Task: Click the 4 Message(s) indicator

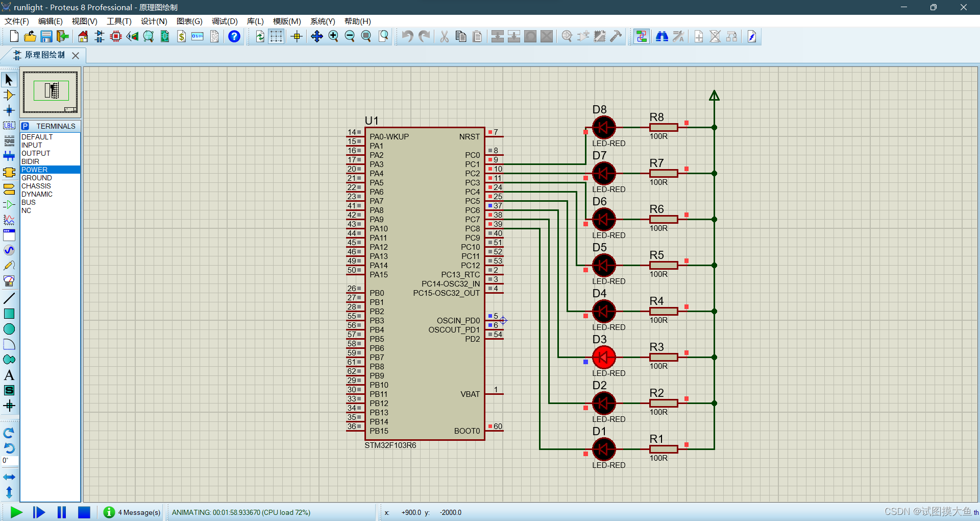Action: pyautogui.click(x=132, y=512)
